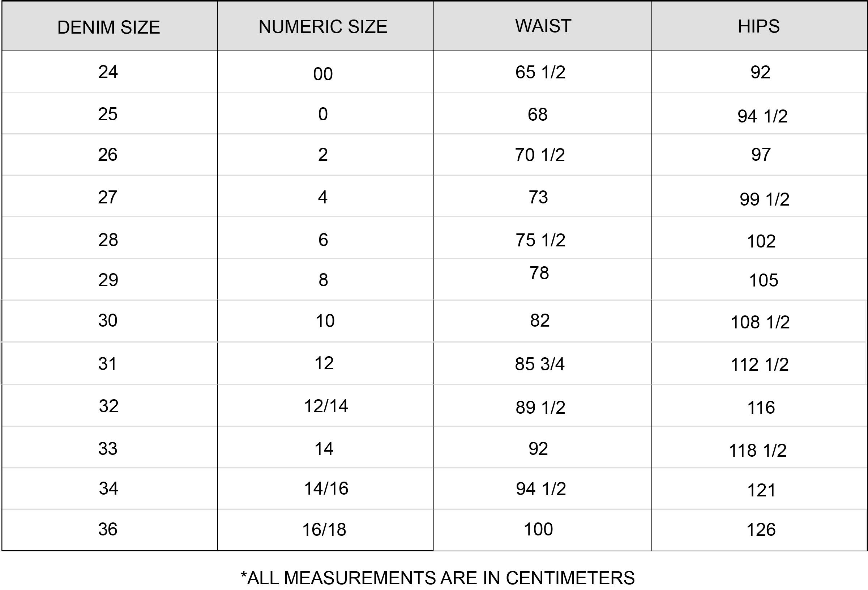Select the hips value 105

(x=764, y=280)
